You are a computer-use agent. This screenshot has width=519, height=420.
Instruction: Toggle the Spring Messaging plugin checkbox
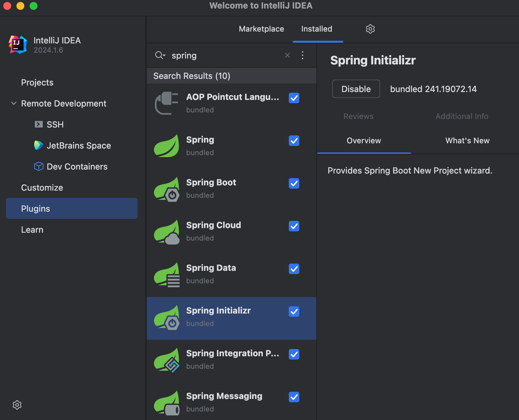point(294,397)
